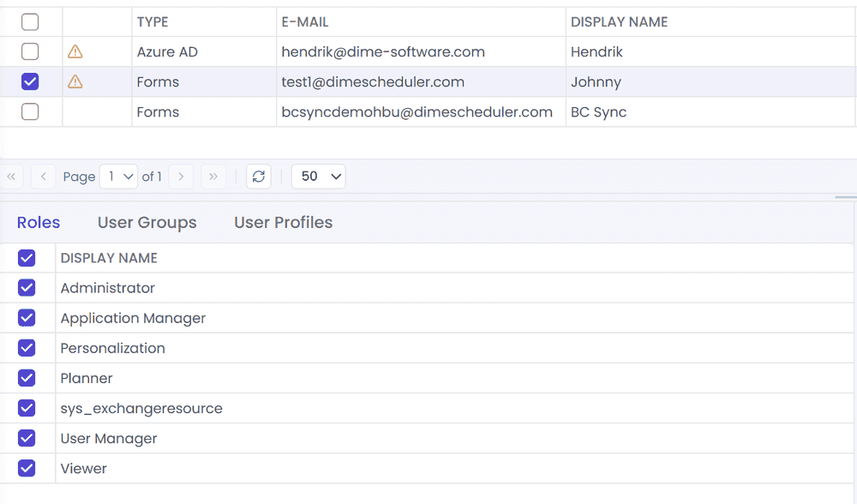Image resolution: width=857 pixels, height=504 pixels.
Task: Go to previous page arrow
Action: pos(43,177)
